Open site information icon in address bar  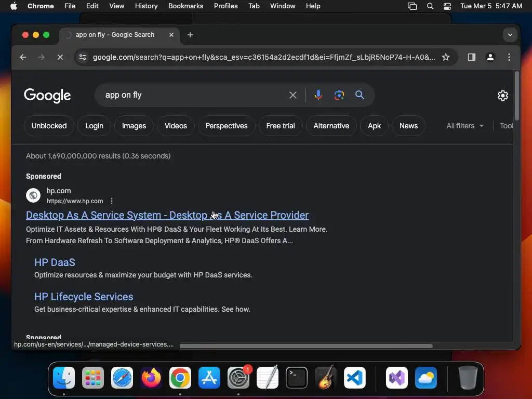[x=83, y=57]
